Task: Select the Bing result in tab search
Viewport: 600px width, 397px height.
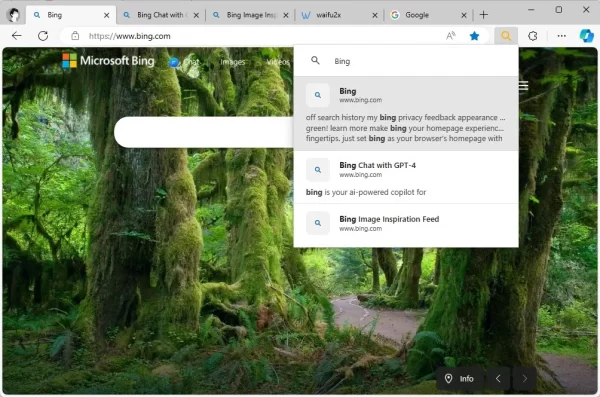Action: pos(406,114)
